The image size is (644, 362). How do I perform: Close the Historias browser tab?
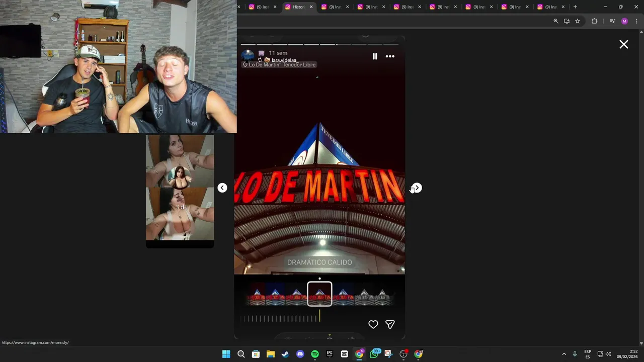(x=311, y=7)
